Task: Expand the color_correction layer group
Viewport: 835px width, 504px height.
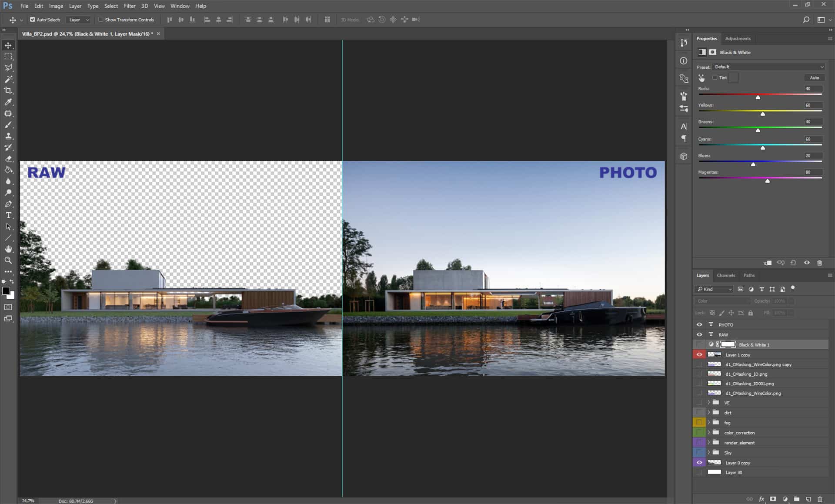Action: [x=709, y=432]
